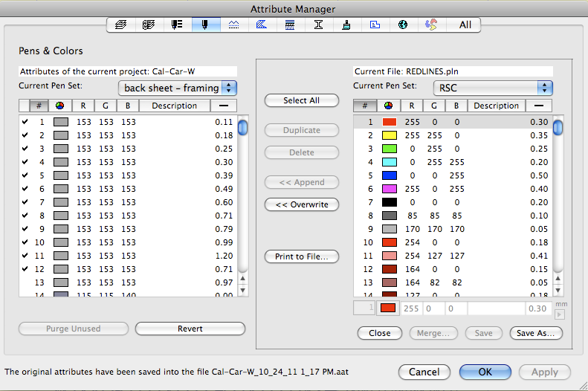Select the Pens & Colors tab icon
588x391 pixels.
tap(205, 25)
